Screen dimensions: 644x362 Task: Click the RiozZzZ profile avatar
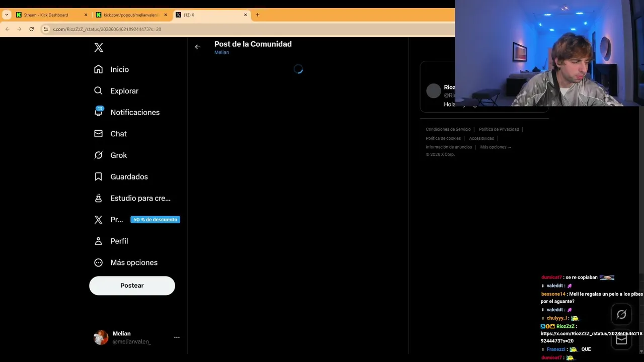434,91
